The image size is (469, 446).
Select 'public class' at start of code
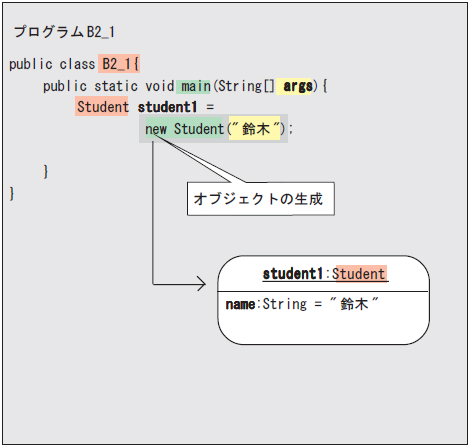click(52, 64)
